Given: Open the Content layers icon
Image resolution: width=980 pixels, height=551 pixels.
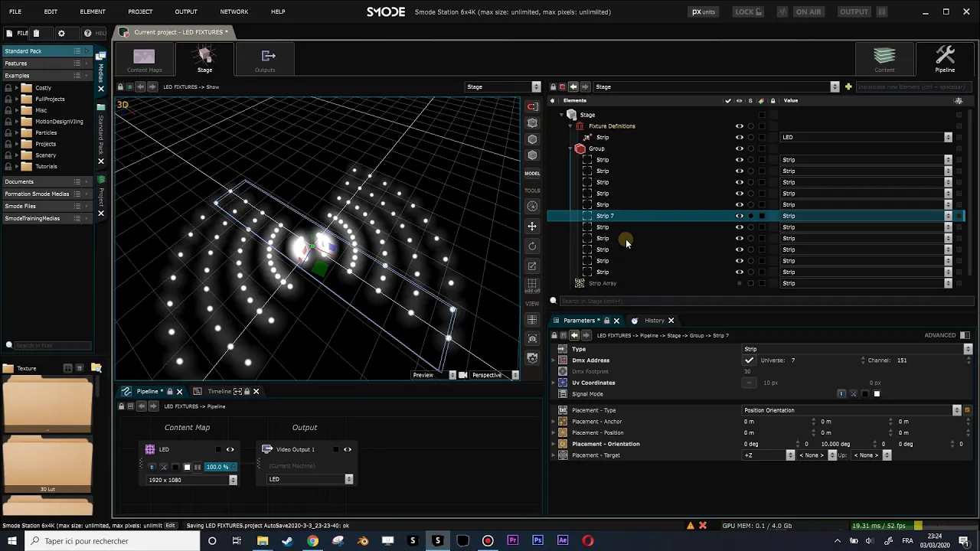Looking at the screenshot, I should point(884,60).
